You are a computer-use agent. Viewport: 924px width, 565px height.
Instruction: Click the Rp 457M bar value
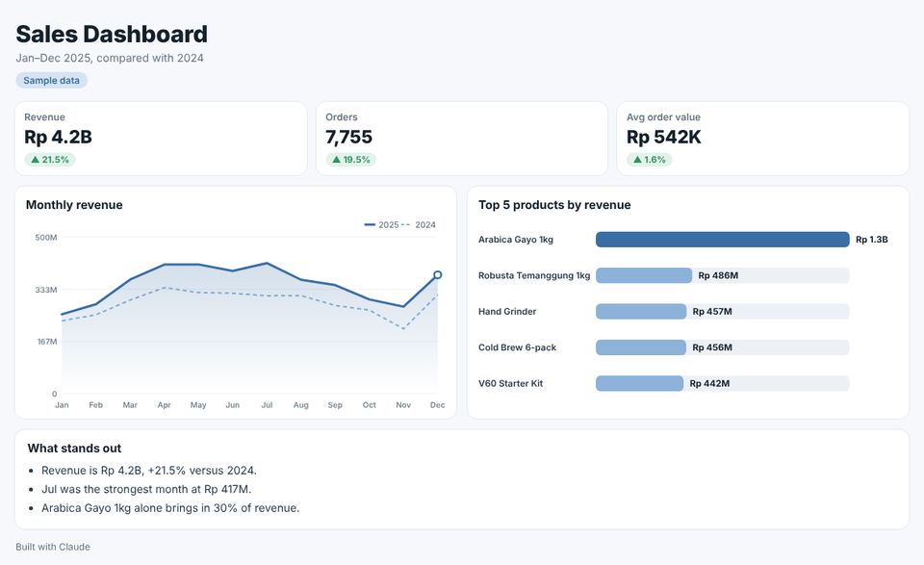tap(712, 312)
